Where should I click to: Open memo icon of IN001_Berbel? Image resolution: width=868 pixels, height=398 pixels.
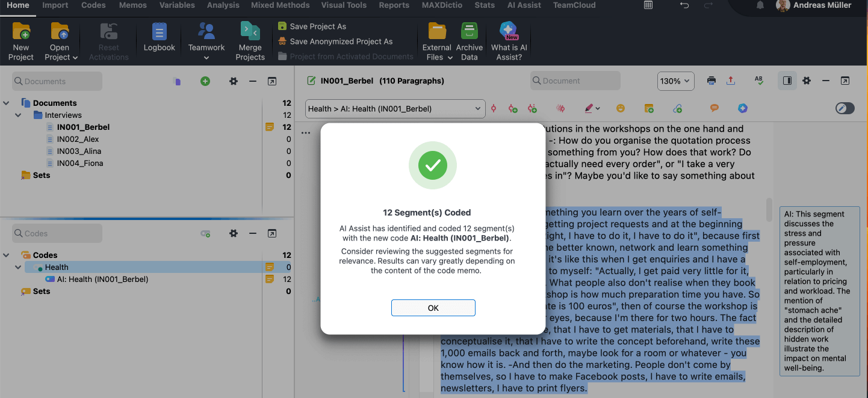[270, 127]
